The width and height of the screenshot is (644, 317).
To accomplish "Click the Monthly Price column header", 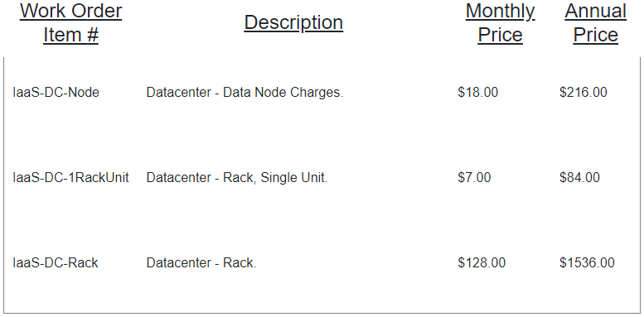I will pos(501,23).
